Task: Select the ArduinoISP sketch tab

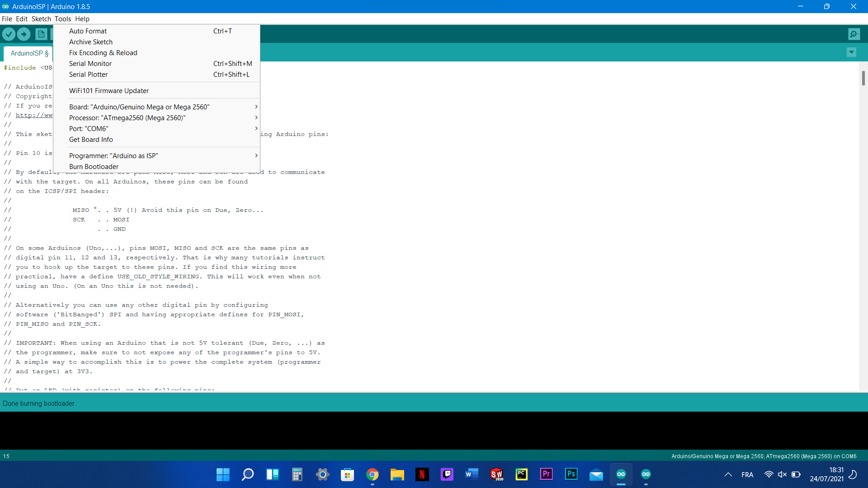Action: (x=29, y=53)
